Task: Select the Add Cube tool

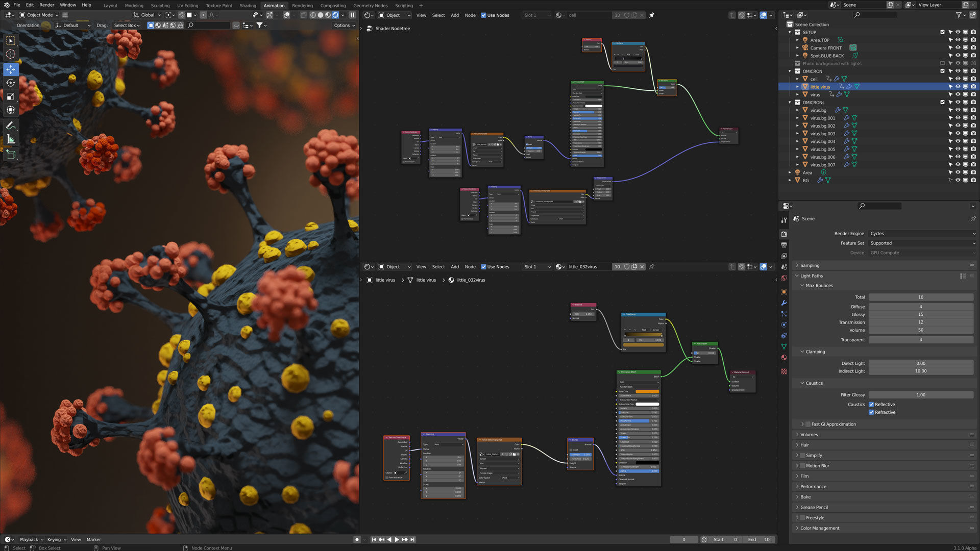Action: (11, 155)
